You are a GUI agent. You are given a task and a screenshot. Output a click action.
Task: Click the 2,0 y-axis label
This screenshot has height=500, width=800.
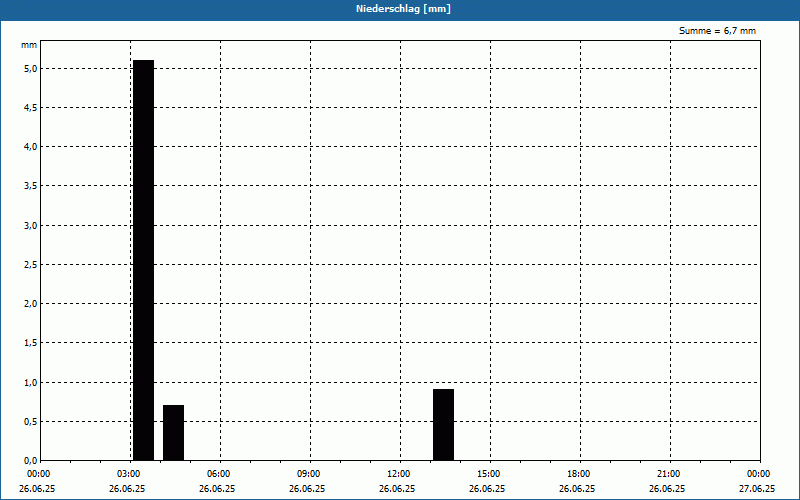pyautogui.click(x=31, y=304)
